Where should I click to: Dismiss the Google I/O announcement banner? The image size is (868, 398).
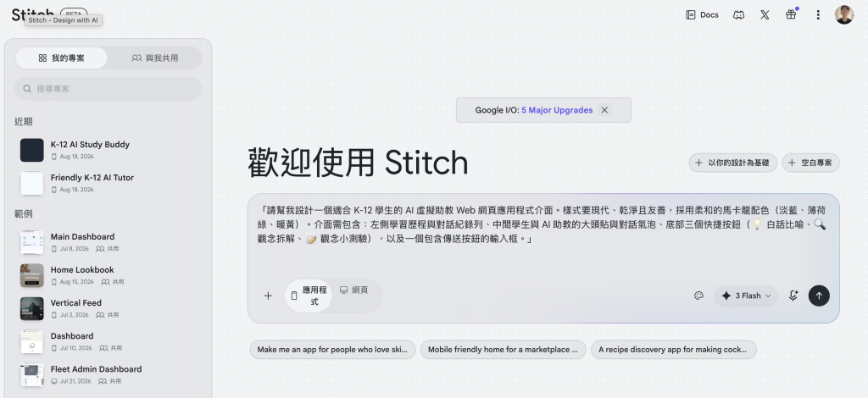604,110
